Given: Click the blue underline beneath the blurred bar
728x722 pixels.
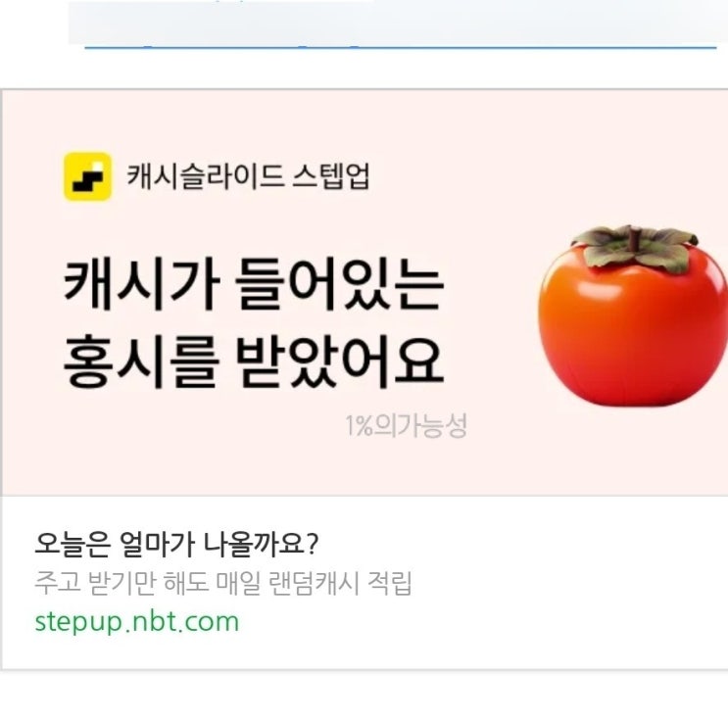Looking at the screenshot, I should (400, 47).
